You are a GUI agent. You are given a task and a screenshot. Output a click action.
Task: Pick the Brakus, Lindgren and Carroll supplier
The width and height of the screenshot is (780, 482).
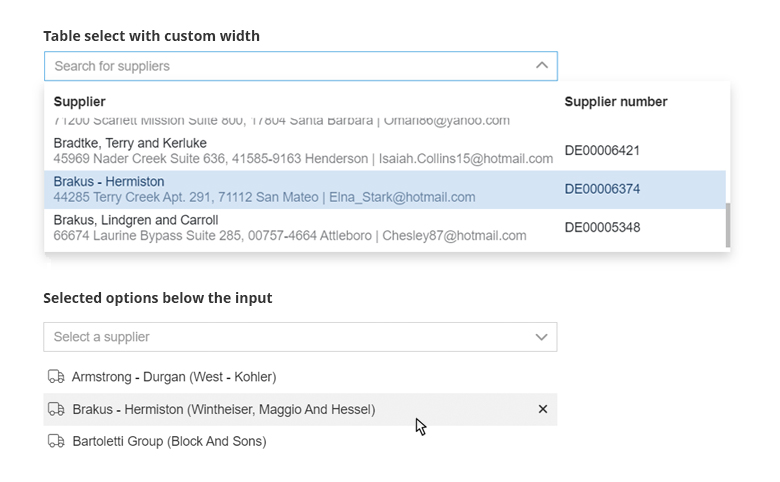pyautogui.click(x=385, y=228)
